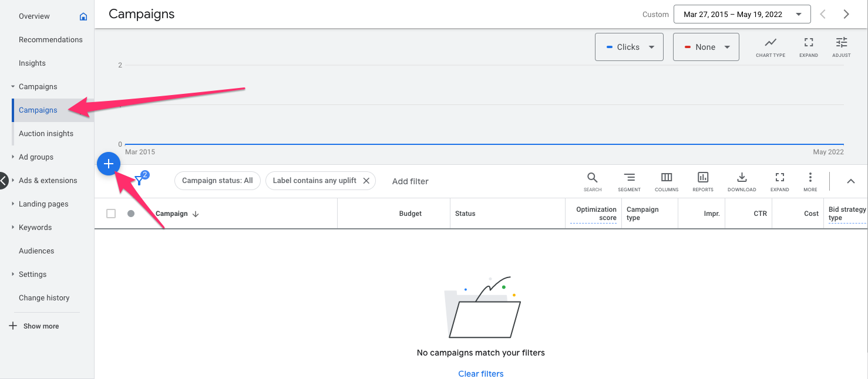
Task: Expand the chart view
Action: pos(809,47)
